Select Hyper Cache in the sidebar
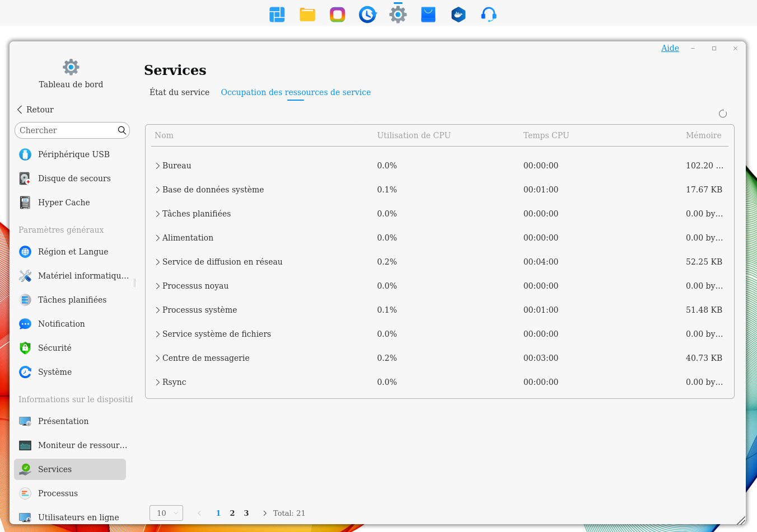 [64, 203]
